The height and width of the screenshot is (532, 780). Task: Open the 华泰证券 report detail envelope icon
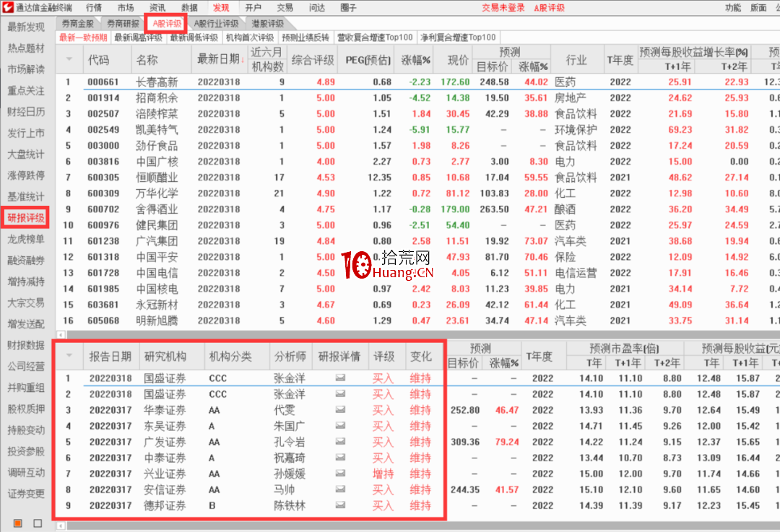click(x=340, y=410)
